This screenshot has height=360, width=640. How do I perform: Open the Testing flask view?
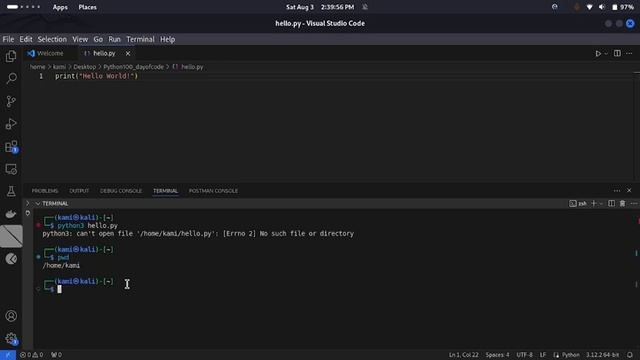point(11,191)
